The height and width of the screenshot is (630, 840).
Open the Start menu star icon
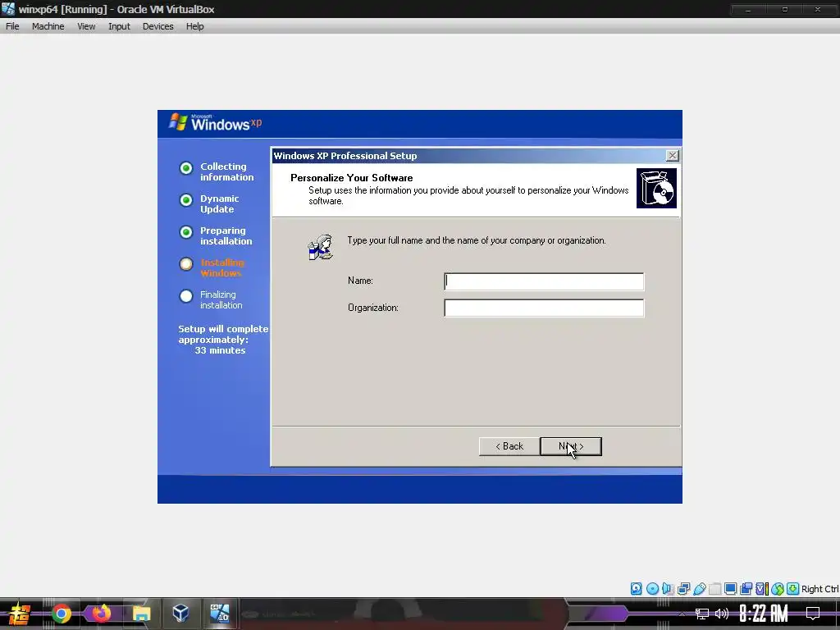coord(20,614)
